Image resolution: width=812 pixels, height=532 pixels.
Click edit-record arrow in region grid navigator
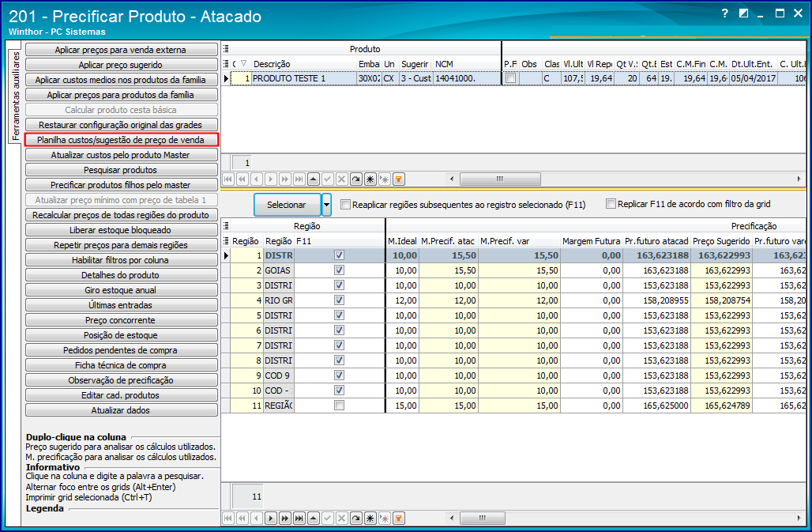pyautogui.click(x=314, y=518)
